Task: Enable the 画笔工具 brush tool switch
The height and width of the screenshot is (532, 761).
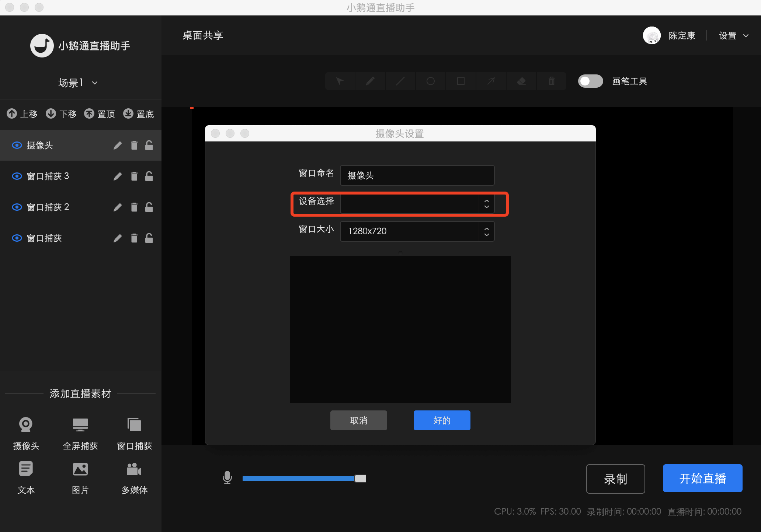Action: (590, 81)
